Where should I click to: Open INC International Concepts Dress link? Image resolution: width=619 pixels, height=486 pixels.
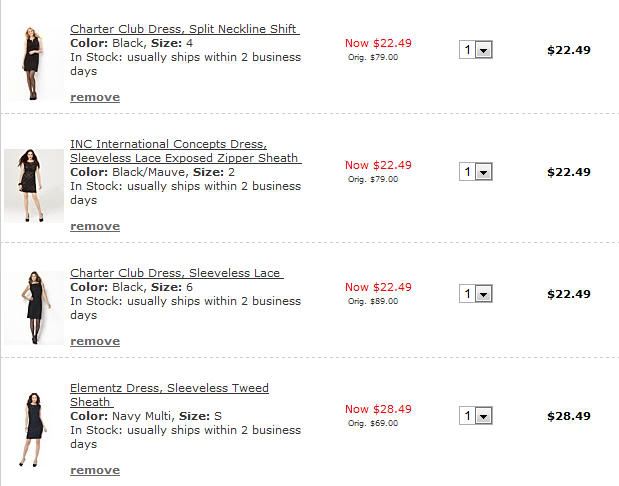169,144
